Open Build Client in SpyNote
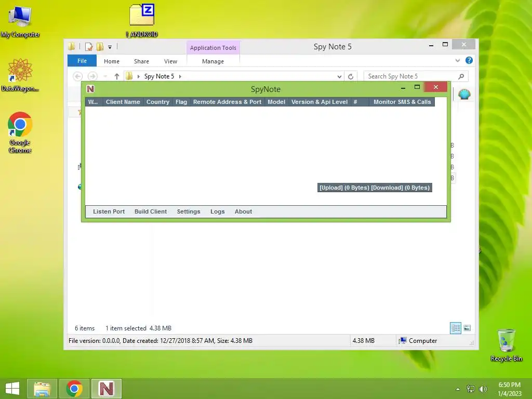 [151, 211]
